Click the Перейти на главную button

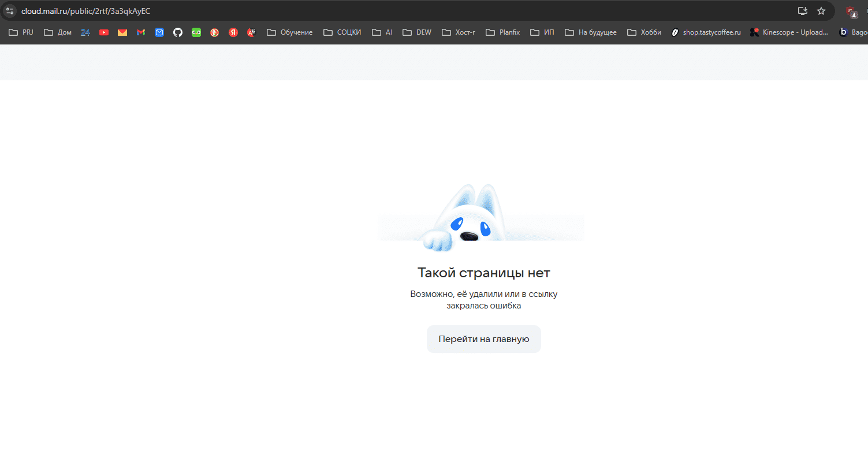(x=483, y=339)
